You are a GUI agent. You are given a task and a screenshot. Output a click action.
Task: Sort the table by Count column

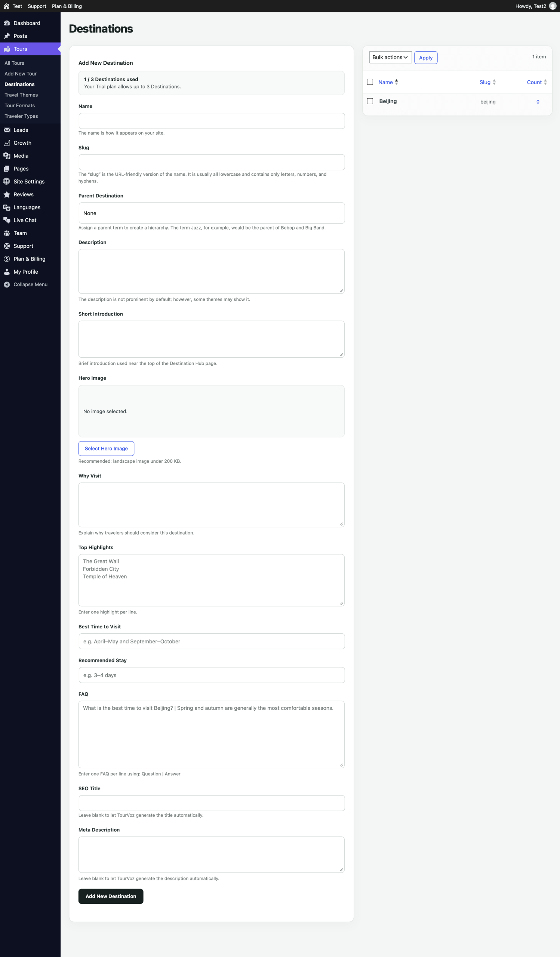tap(537, 82)
